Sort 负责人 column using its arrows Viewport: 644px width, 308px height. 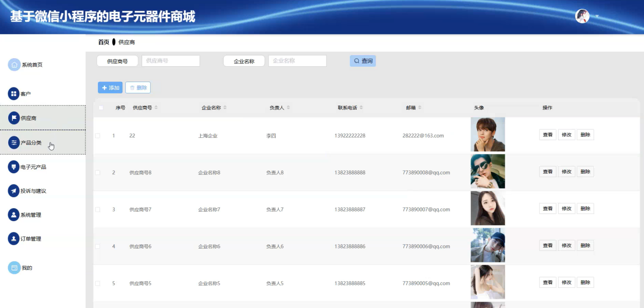click(x=288, y=107)
